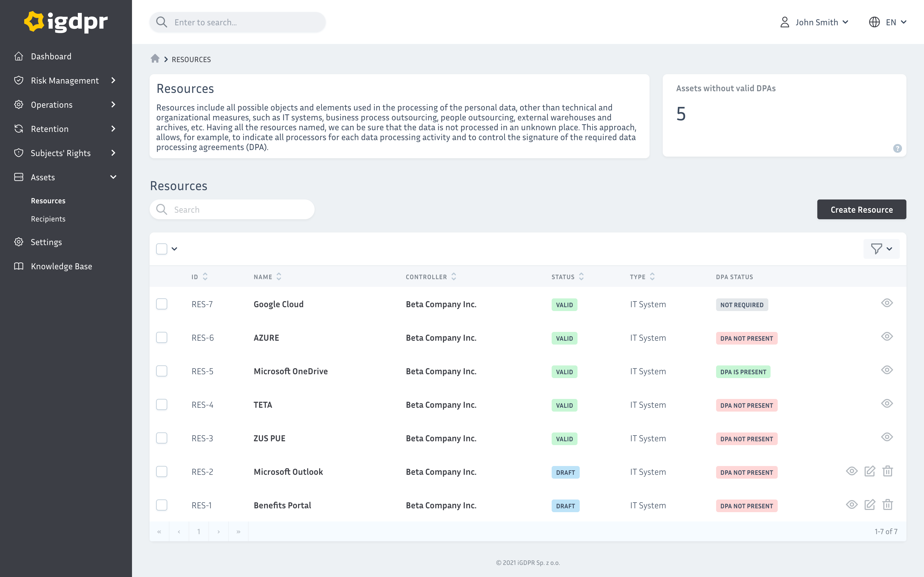This screenshot has width=924, height=577.
Task: Open Subjects' Rights in the sidebar
Action: 60,153
